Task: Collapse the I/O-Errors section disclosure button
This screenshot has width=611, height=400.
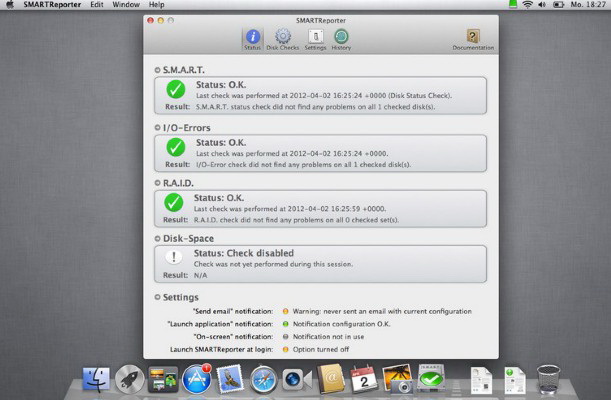Action: coord(157,127)
